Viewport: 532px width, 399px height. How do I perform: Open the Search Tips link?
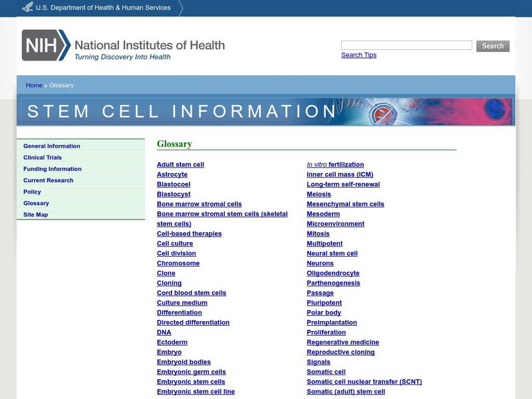pyautogui.click(x=358, y=55)
